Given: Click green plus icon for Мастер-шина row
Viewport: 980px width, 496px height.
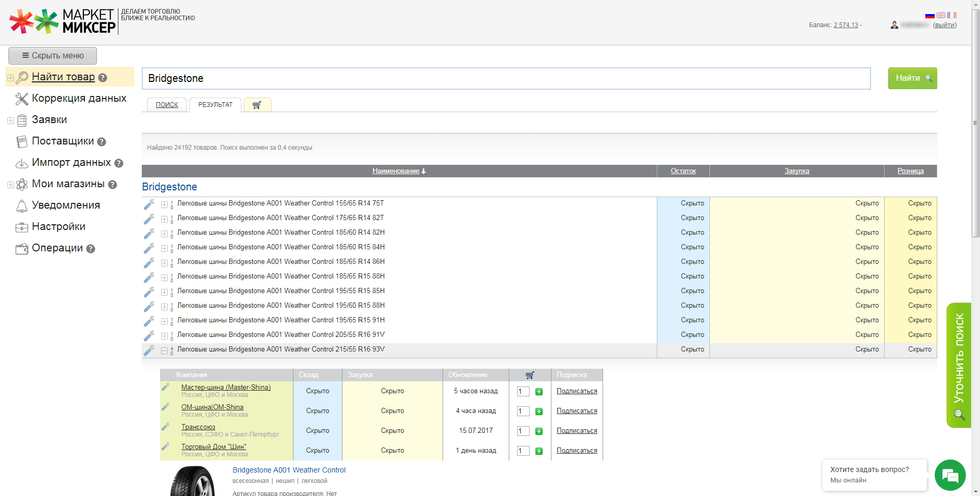Looking at the screenshot, I should (539, 392).
